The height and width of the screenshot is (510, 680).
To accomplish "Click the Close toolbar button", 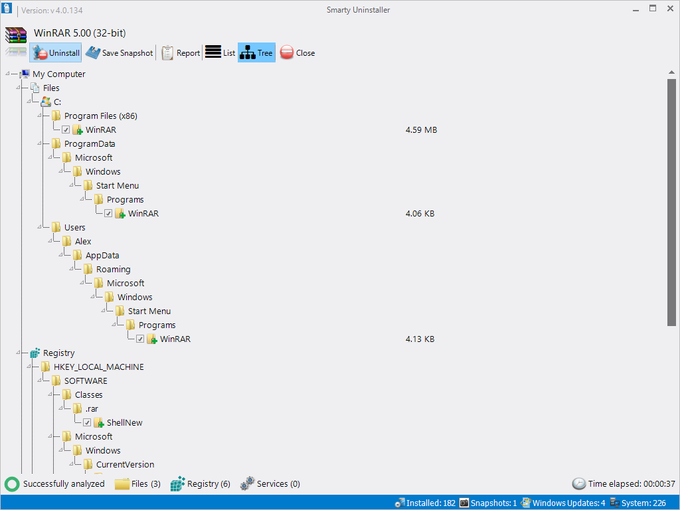I will pyautogui.click(x=297, y=53).
